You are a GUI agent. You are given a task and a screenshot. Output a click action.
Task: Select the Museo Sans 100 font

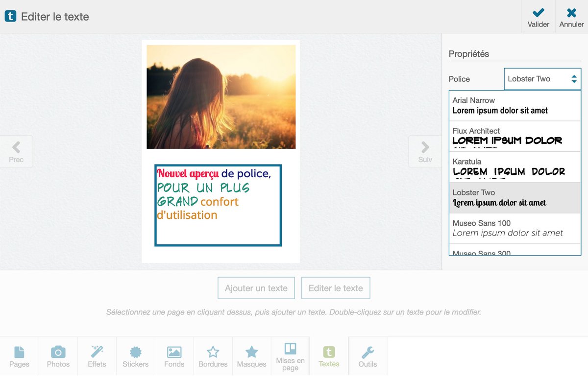click(x=514, y=228)
